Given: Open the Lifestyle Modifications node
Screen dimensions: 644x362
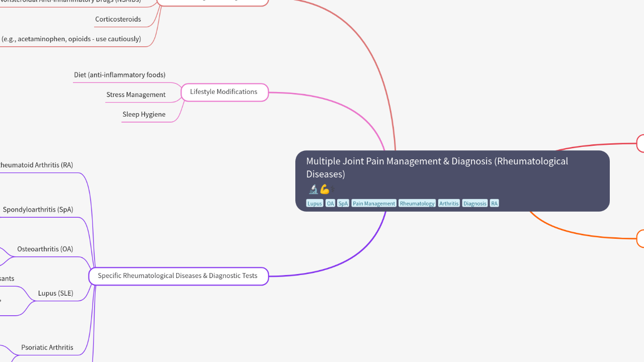Looking at the screenshot, I should coord(224,92).
